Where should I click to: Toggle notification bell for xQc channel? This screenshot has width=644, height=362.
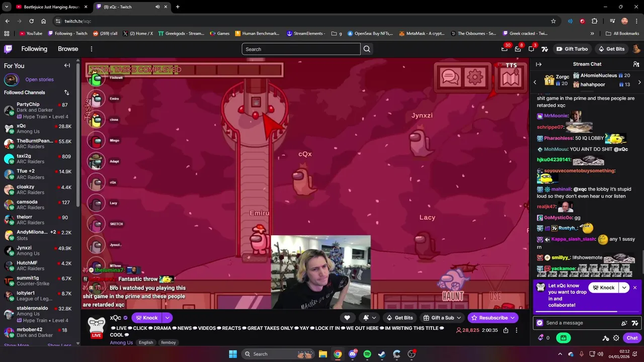tap(366, 318)
